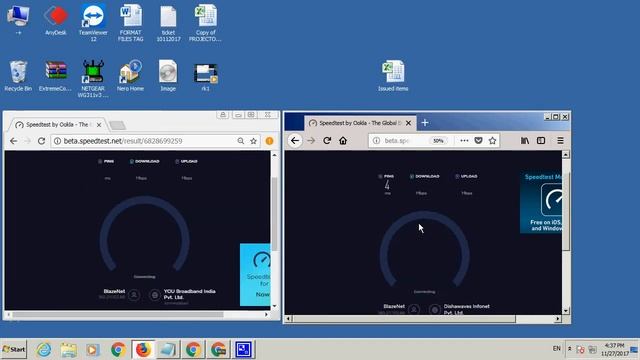The image size is (640, 360).
Task: Click the Chrome Speedtest by Ookla tab
Action: (57, 124)
